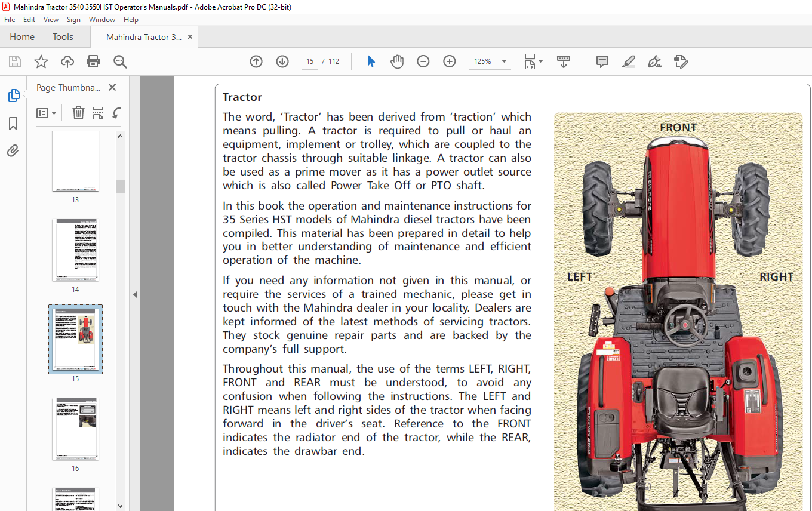Select page 15 thumbnail

75,339
